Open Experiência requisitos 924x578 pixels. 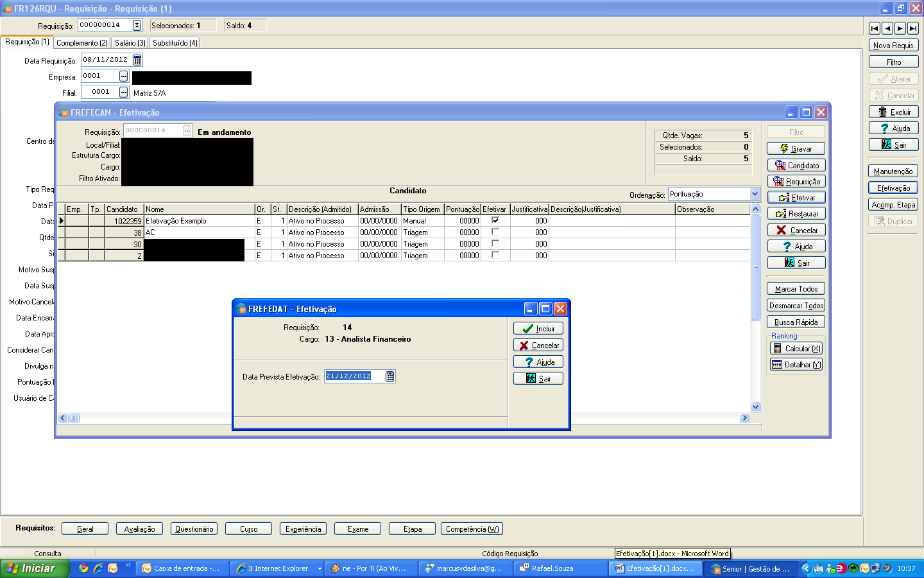(x=303, y=529)
